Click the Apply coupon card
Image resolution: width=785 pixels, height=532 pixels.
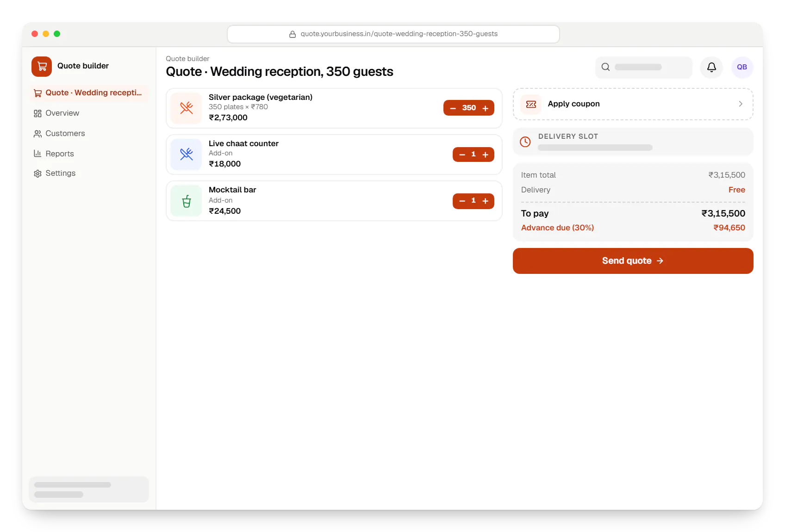coord(633,104)
